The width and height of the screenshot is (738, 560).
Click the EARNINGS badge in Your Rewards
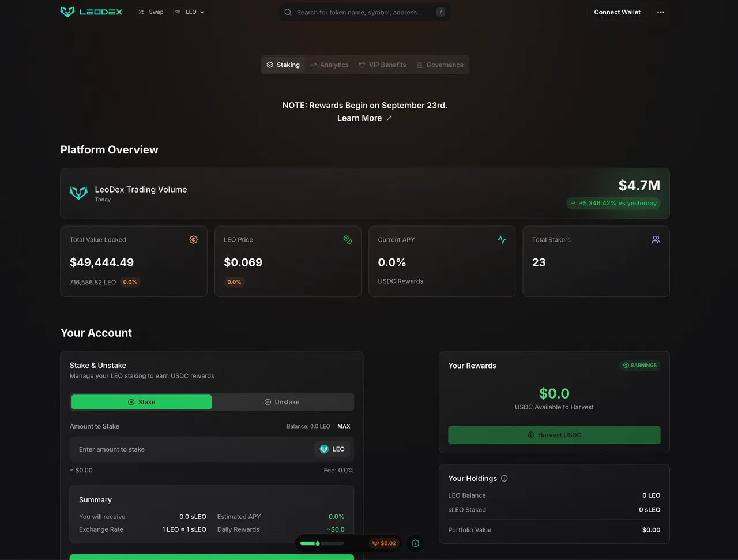(x=640, y=365)
